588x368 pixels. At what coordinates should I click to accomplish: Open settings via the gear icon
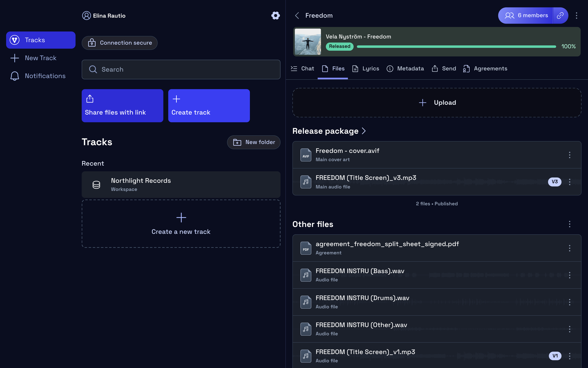(x=275, y=16)
